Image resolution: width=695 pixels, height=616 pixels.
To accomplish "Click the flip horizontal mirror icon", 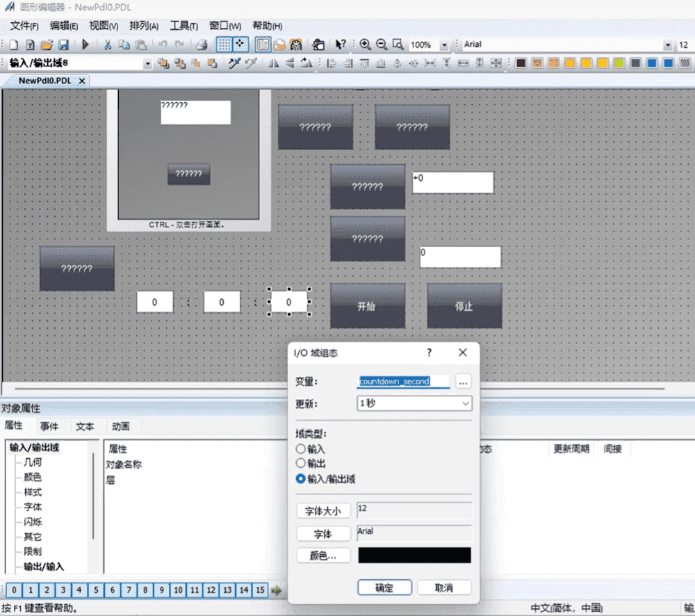I will (x=273, y=63).
